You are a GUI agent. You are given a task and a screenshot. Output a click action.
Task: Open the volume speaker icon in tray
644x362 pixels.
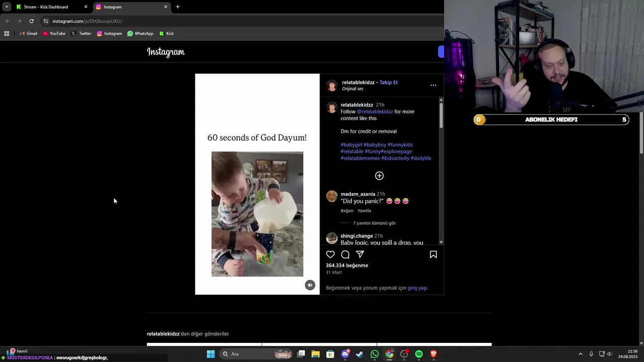tap(609, 354)
